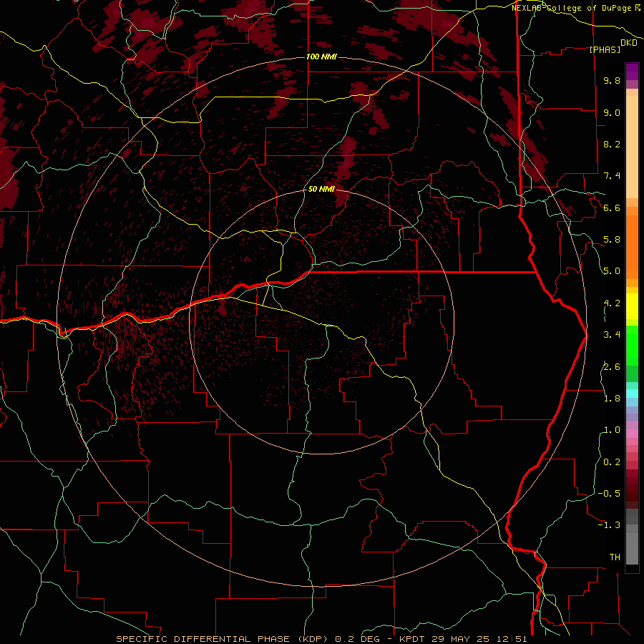
Task: Click the 9.0 legend value
Action: coord(612,112)
